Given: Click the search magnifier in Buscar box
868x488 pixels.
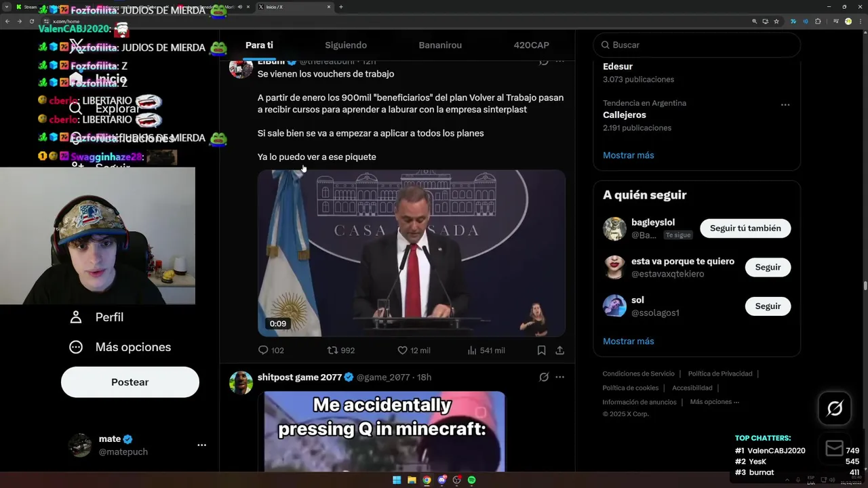Looking at the screenshot, I should tap(605, 45).
